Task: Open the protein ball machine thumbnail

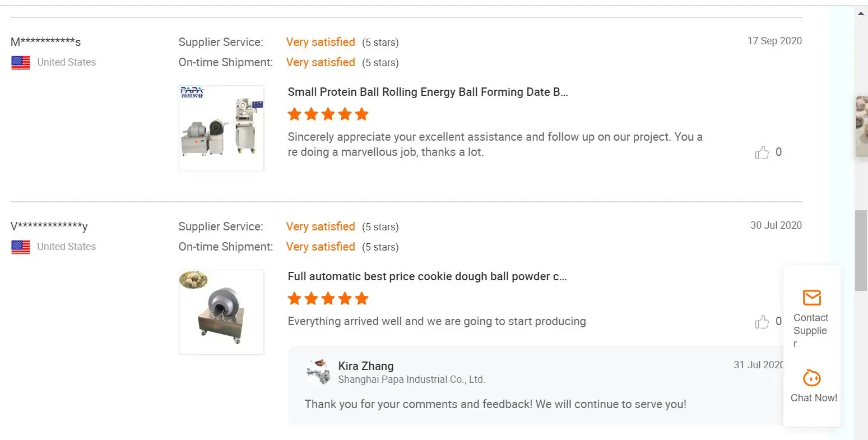Action: coord(221,128)
